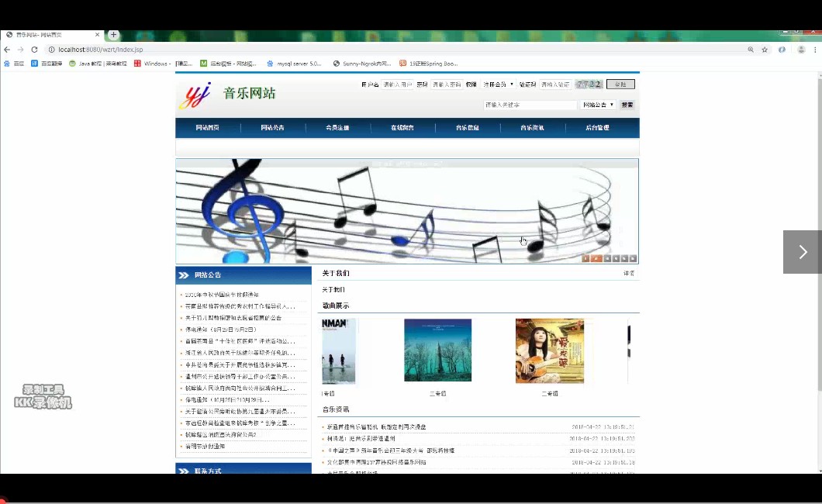Click the page vertical scrollbar
Viewport: 822px width, 504px height.
click(x=819, y=233)
